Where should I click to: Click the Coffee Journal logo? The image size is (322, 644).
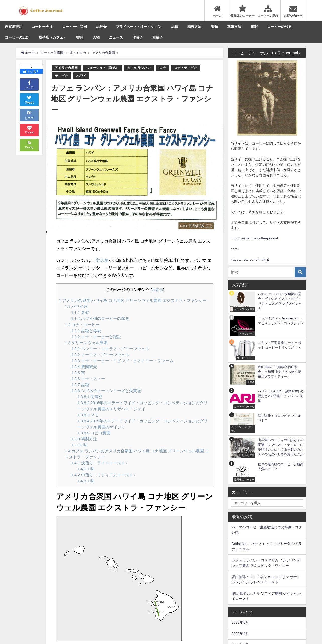(x=41, y=11)
